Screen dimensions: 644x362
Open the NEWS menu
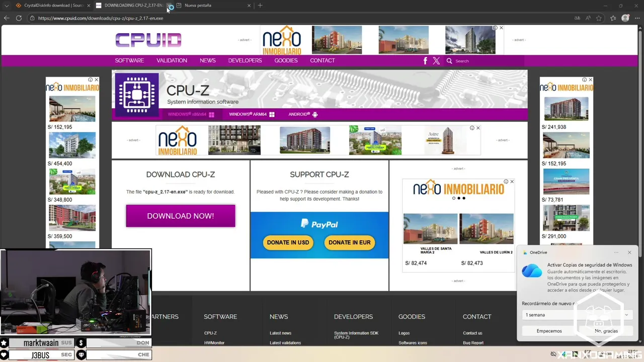[x=207, y=60]
